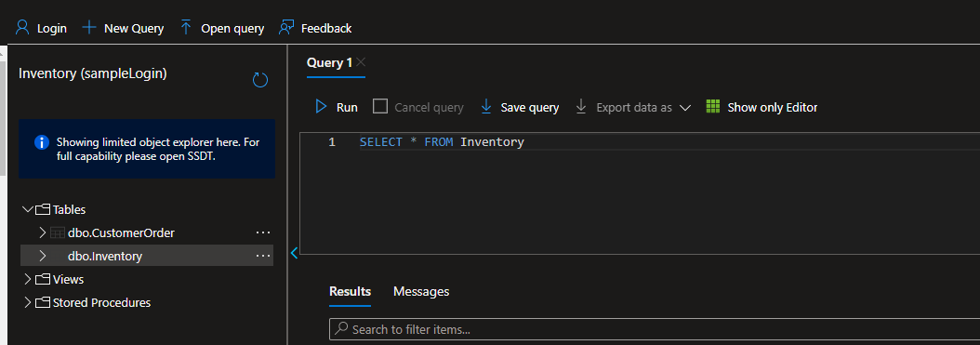
Task: Click the Login button label
Action: pos(52,28)
